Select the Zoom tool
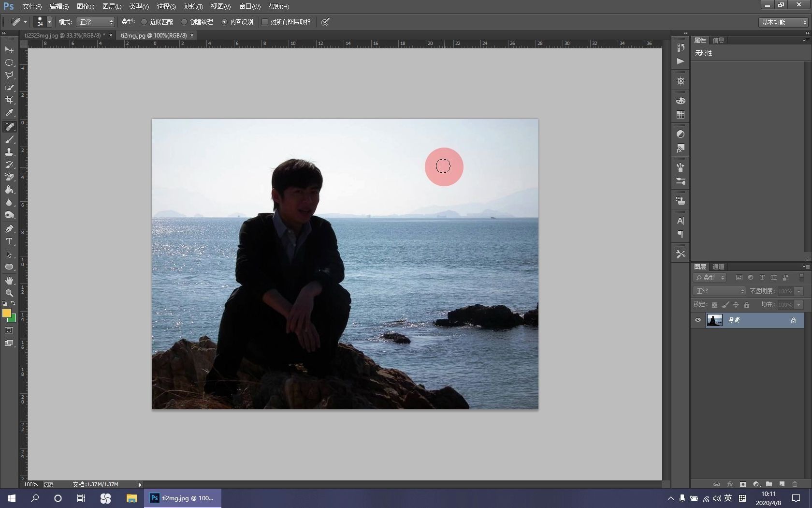812x508 pixels. point(9,293)
